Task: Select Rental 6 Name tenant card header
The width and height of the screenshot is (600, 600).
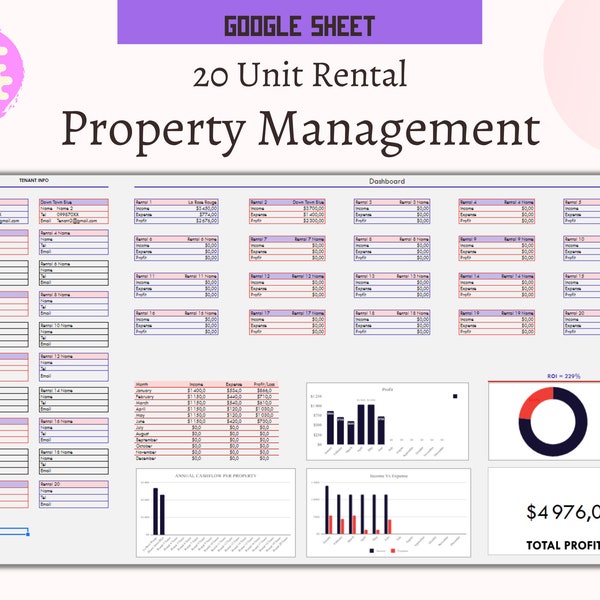Action: click(x=74, y=264)
